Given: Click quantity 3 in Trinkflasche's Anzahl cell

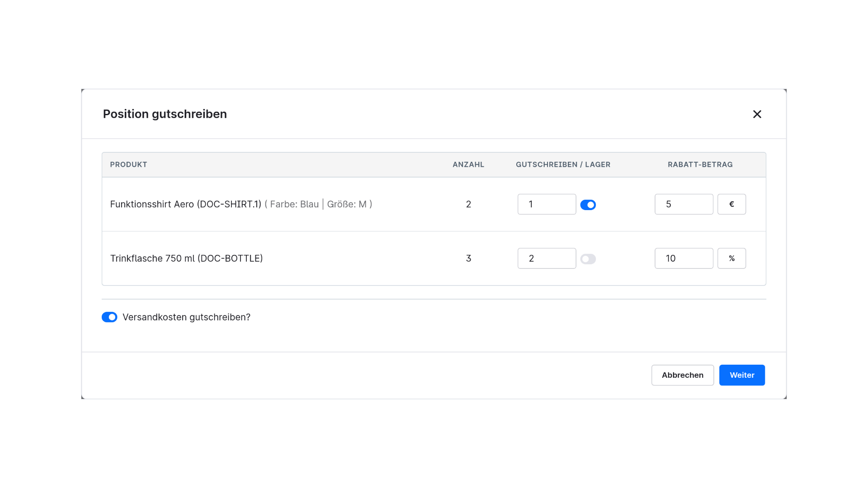Looking at the screenshot, I should [468, 258].
